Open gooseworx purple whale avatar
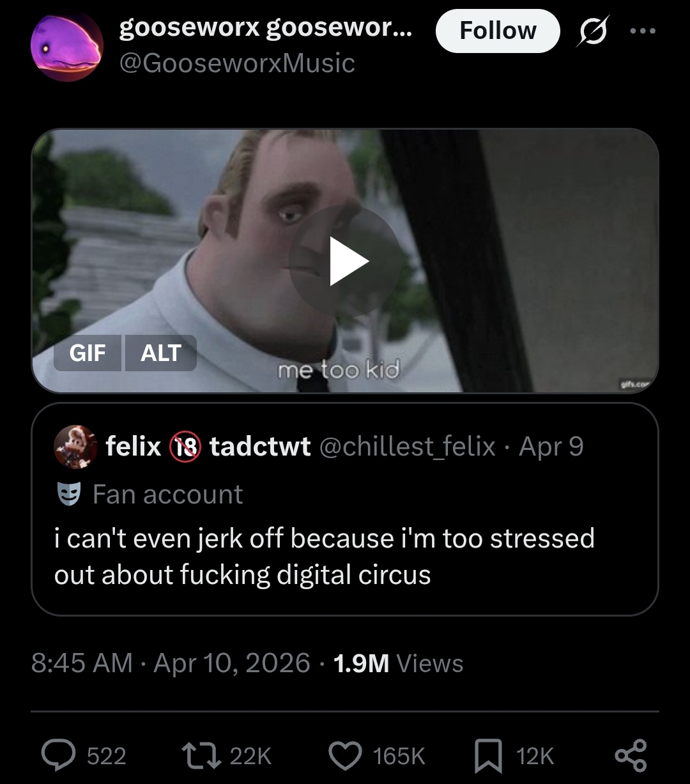Image resolution: width=690 pixels, height=784 pixels. click(x=67, y=46)
